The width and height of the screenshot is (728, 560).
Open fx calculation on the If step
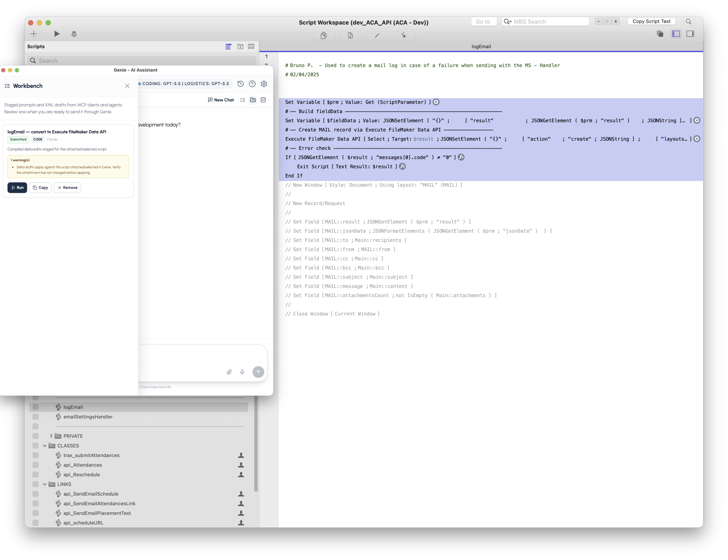coord(461,157)
